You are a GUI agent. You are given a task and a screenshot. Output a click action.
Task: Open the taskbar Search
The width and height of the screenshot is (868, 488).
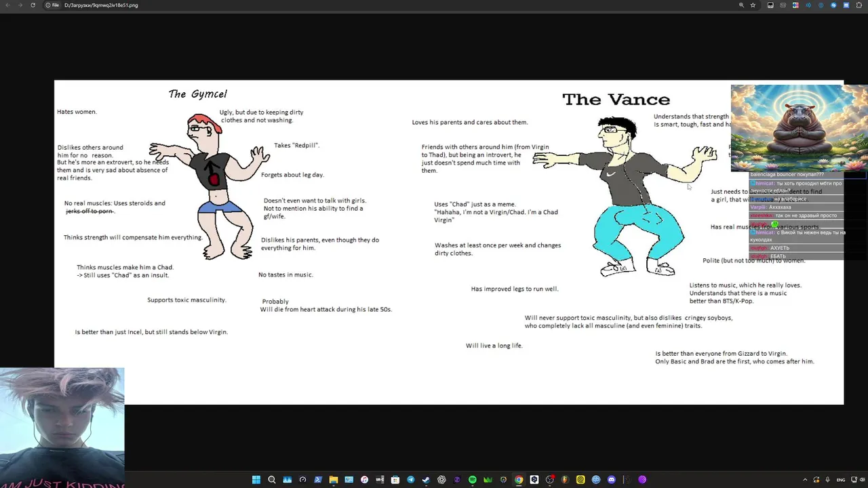[272, 480]
